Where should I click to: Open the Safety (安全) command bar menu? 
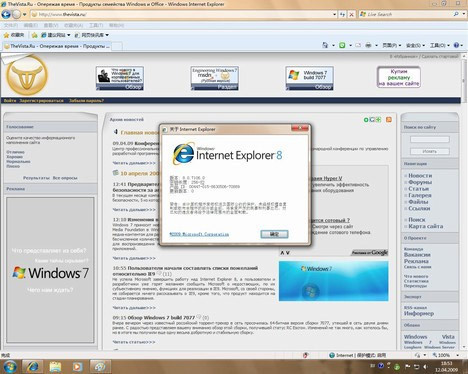[x=415, y=45]
